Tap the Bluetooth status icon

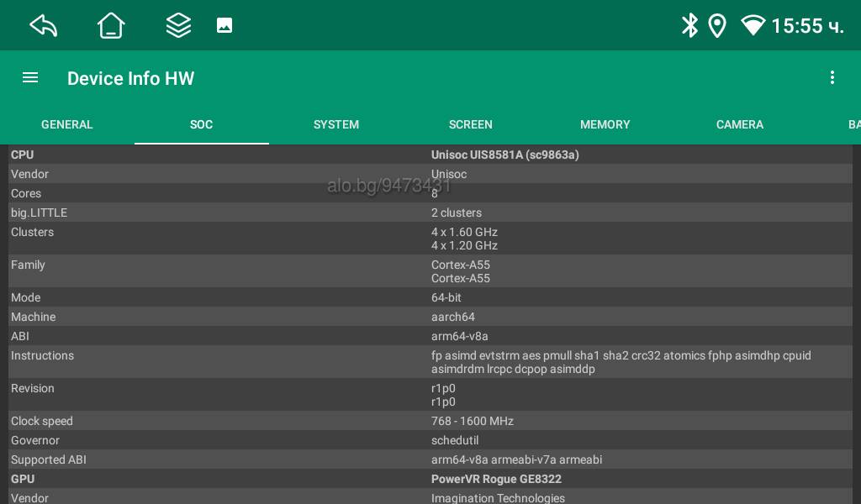[689, 25]
